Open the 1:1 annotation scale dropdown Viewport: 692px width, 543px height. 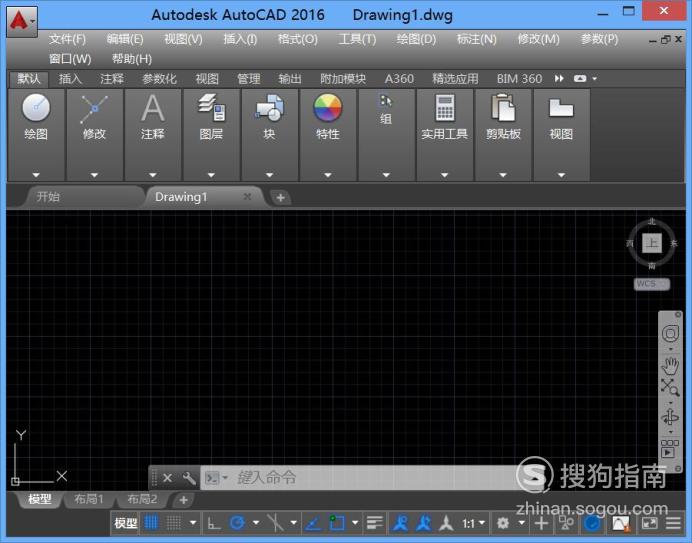pos(474,524)
